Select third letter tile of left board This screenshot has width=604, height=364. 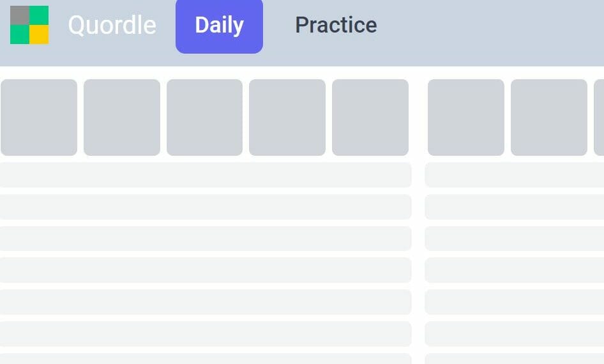coord(204,118)
